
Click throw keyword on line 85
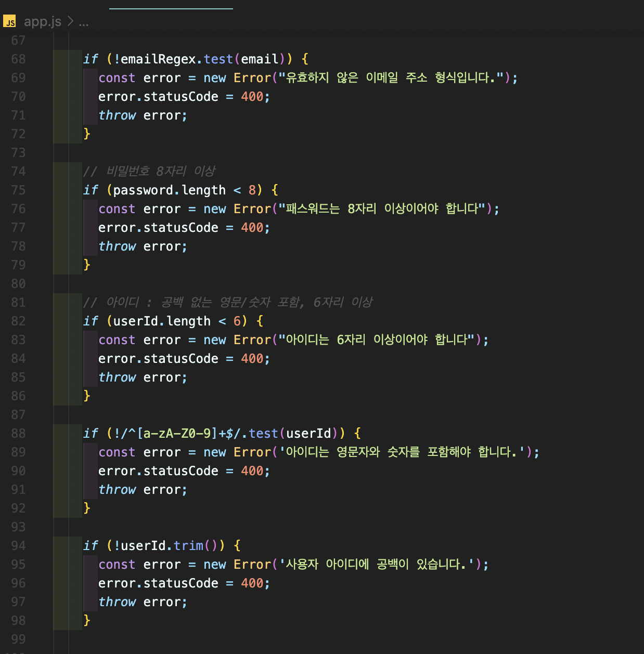point(117,377)
